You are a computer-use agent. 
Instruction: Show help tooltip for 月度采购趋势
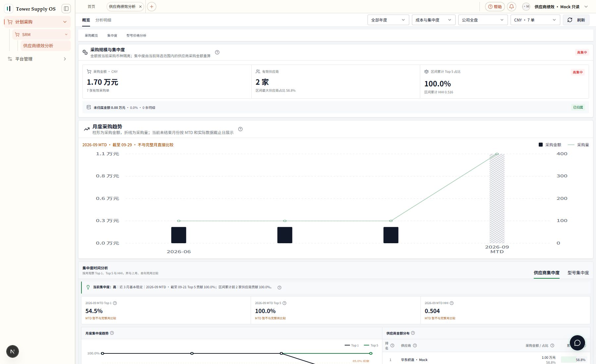click(240, 129)
